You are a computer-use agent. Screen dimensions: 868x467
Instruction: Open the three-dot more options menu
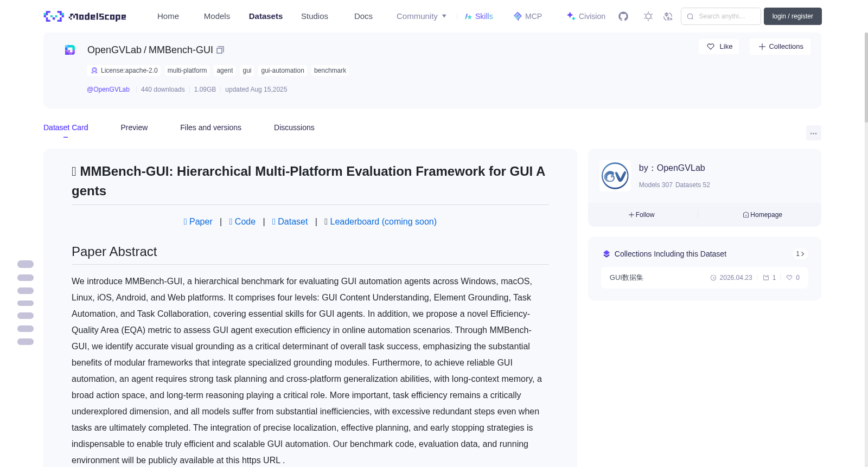pos(814,133)
